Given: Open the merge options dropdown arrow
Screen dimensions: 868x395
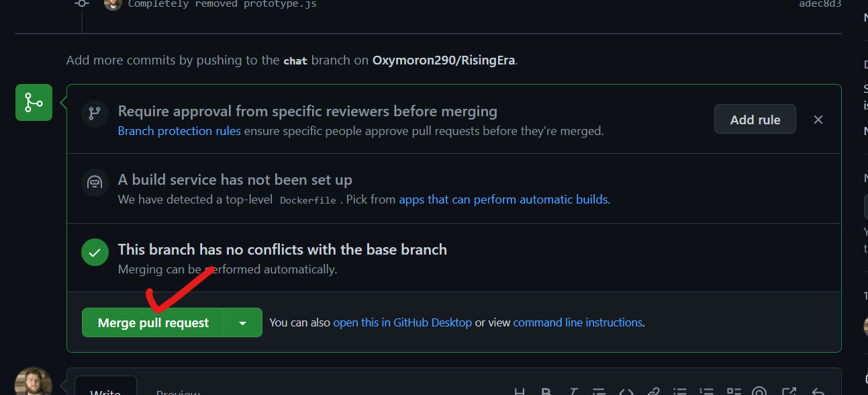Looking at the screenshot, I should pos(242,322).
